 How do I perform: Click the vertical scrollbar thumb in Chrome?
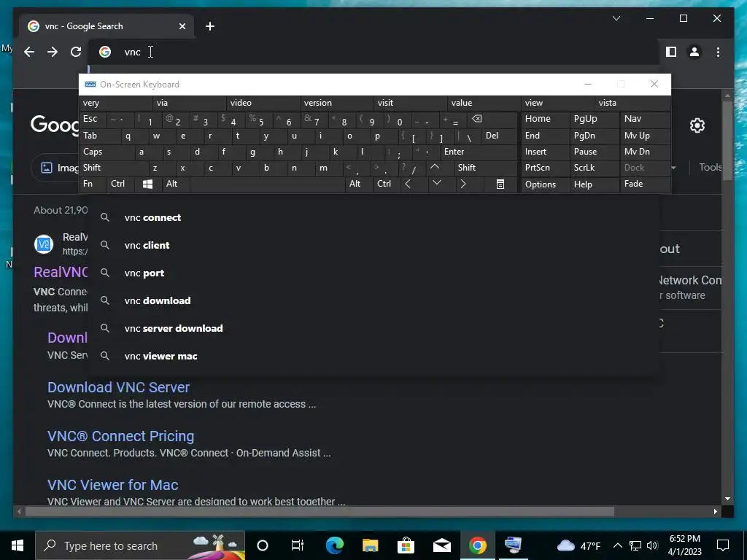[x=727, y=141]
